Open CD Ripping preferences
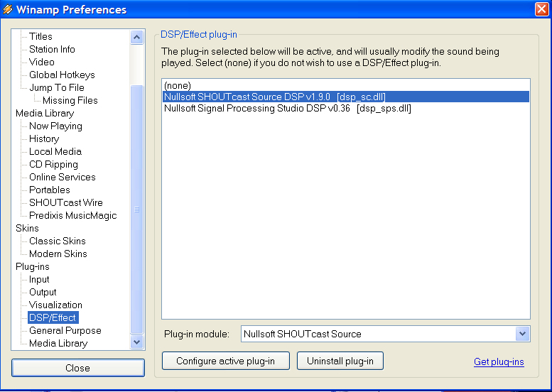This screenshot has width=552, height=392. coord(53,164)
